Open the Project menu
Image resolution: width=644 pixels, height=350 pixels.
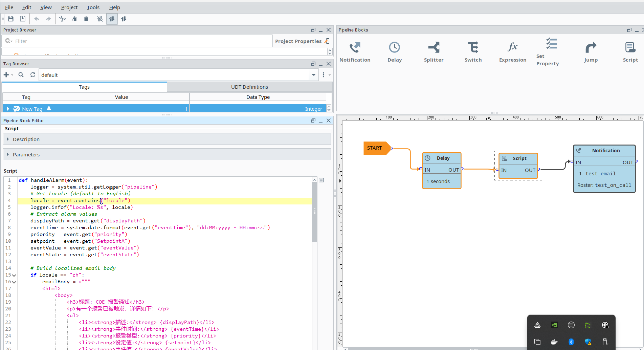point(69,7)
